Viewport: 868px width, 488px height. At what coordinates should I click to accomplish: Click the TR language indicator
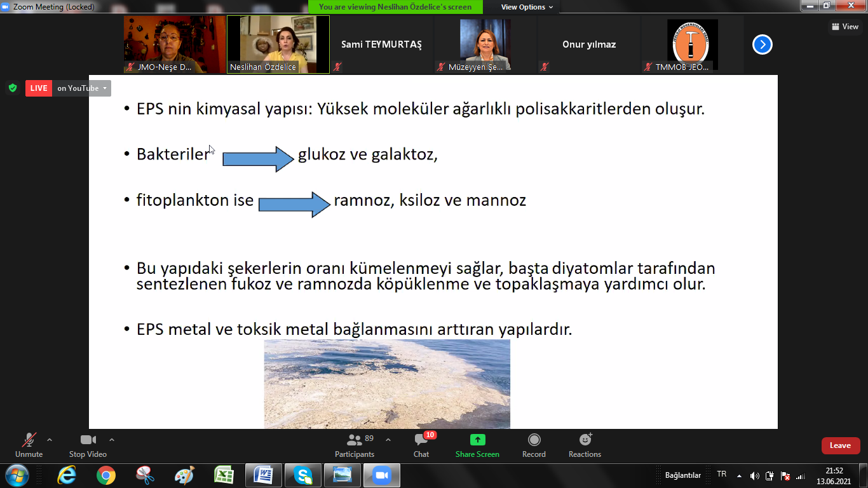[x=722, y=474]
